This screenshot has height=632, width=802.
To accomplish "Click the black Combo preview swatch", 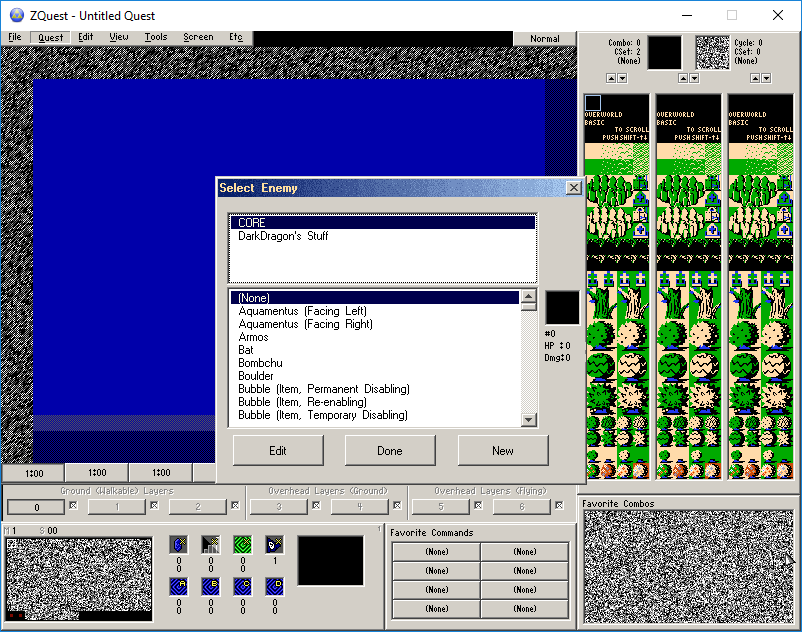I will (x=664, y=52).
